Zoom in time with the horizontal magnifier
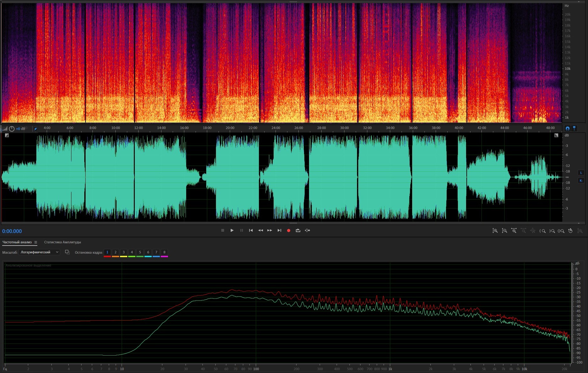 (514, 231)
